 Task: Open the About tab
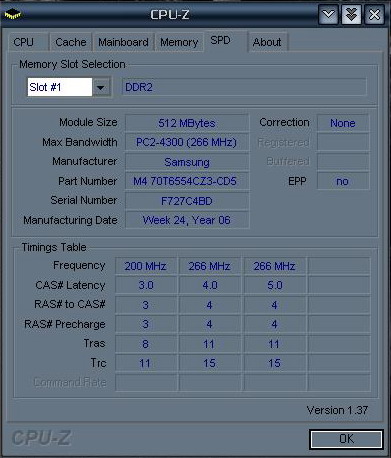[x=267, y=42]
